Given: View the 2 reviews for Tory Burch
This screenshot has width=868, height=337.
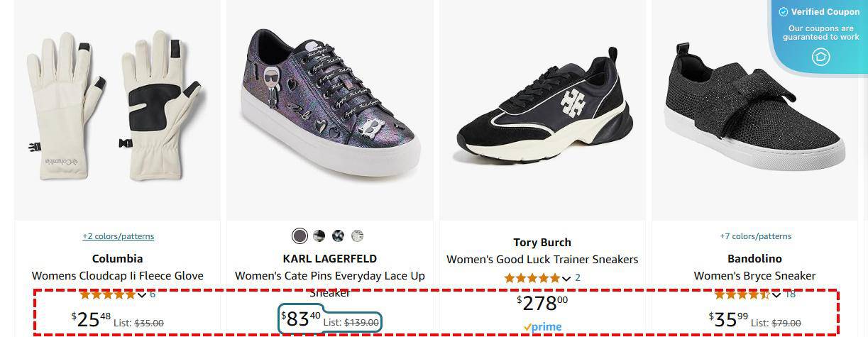Looking at the screenshot, I should click(578, 278).
